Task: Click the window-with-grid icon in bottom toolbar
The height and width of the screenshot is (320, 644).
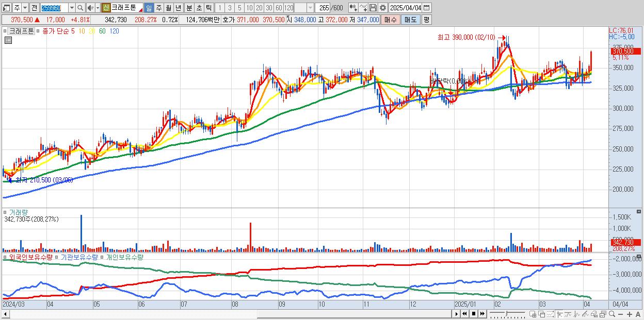Action: tap(533, 314)
